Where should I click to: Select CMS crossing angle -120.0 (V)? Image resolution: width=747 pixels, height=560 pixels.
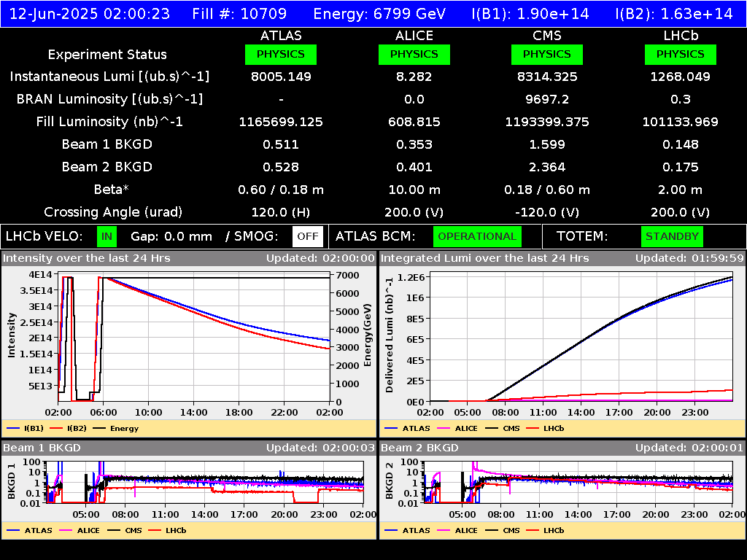pyautogui.click(x=547, y=212)
